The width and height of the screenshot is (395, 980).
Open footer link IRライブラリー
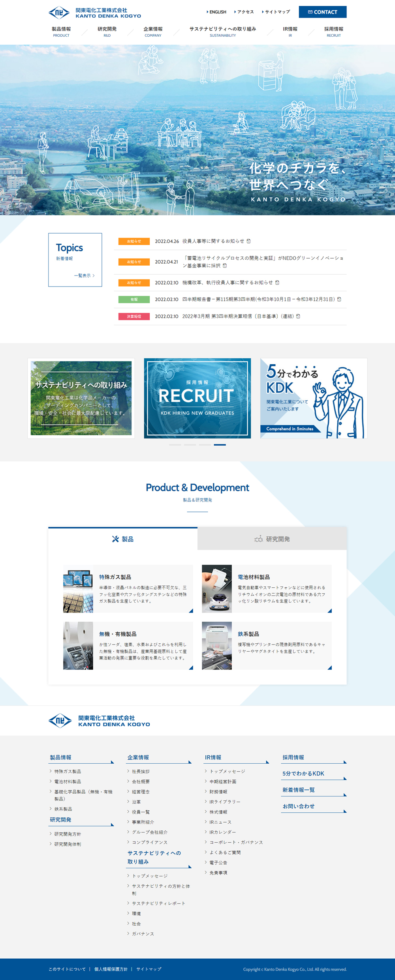pos(225,802)
